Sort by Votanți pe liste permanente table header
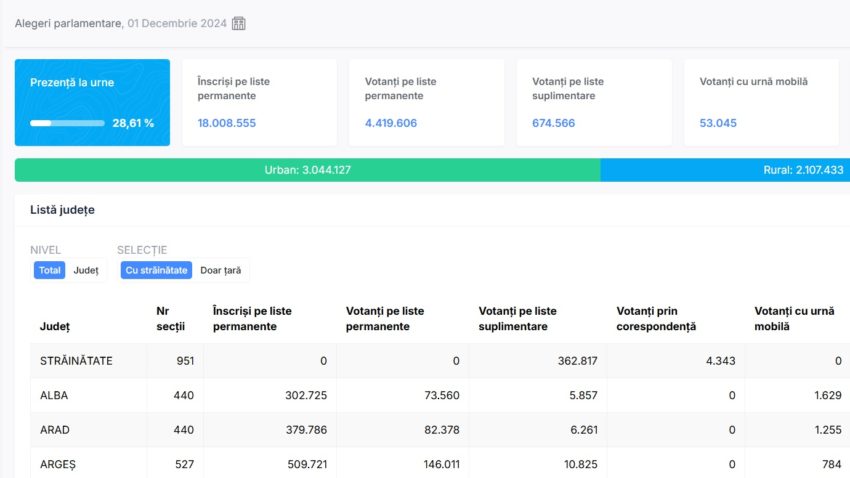Image resolution: width=850 pixels, height=478 pixels. tap(385, 319)
